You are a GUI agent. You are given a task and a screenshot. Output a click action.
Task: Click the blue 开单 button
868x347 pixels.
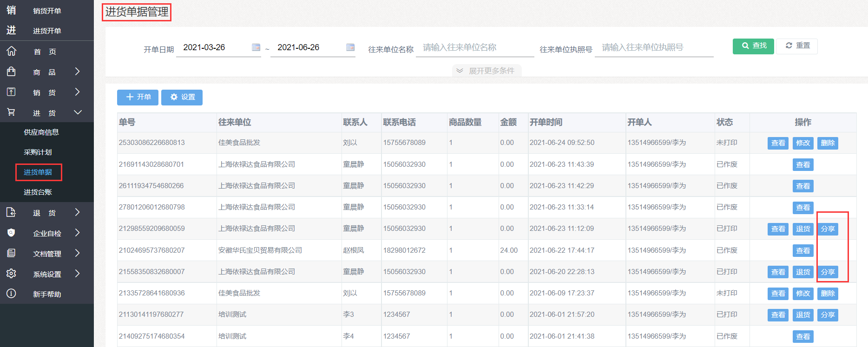pyautogui.click(x=138, y=97)
